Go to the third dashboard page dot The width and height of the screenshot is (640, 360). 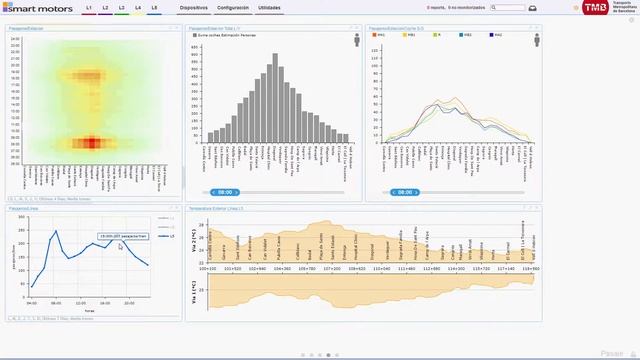(320, 355)
